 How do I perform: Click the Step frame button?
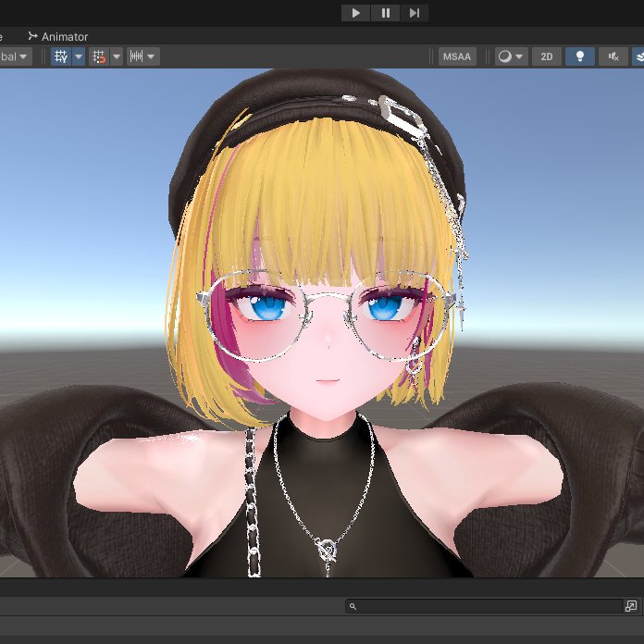coord(414,13)
